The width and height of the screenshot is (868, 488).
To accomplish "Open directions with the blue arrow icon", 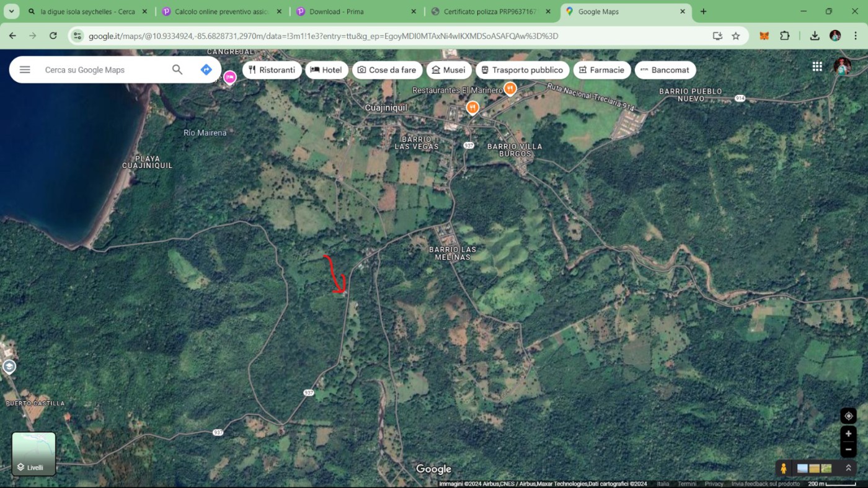I will click(206, 69).
